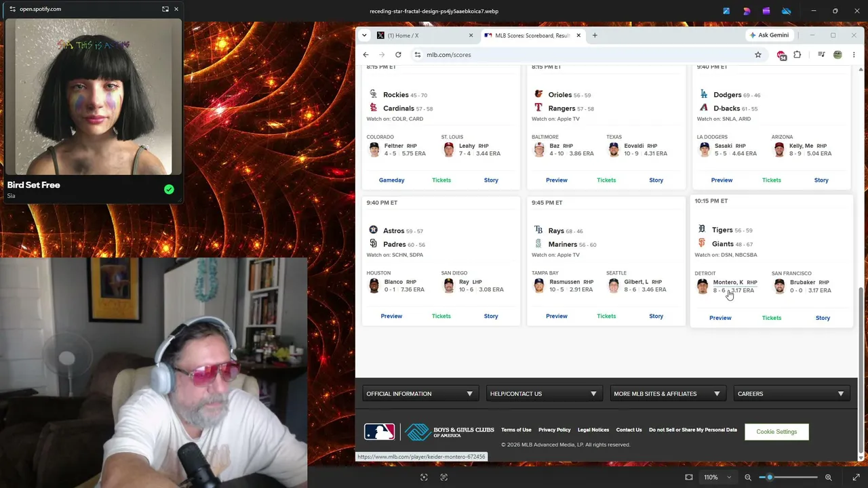Click the Rockies team logo
868x488 pixels.
click(373, 94)
